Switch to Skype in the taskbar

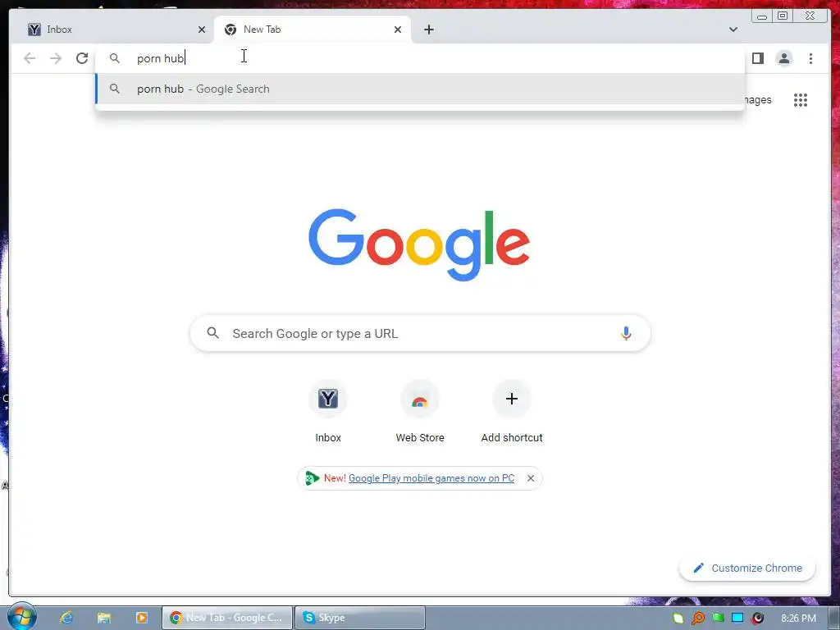click(x=360, y=618)
